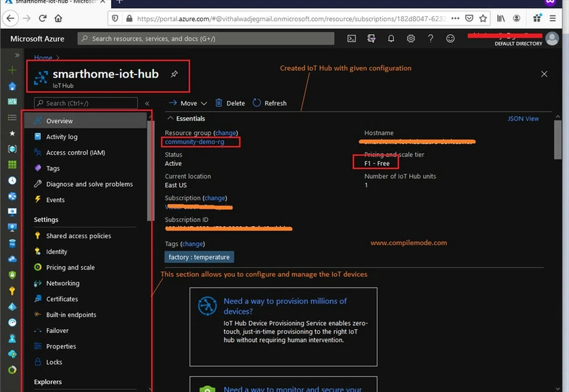This screenshot has width=569, height=392.
Task: Open Built-in endpoints
Action: tap(71, 315)
